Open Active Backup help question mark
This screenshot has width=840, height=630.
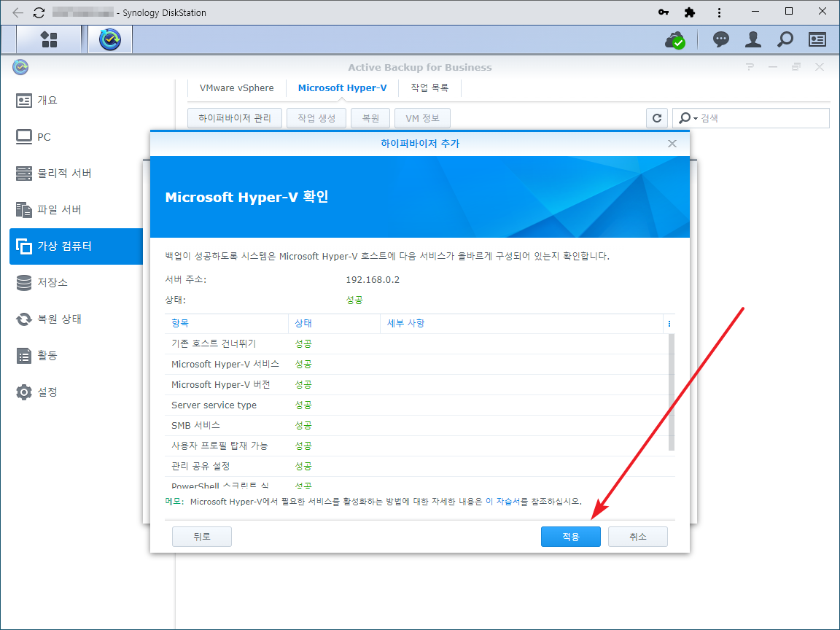pos(750,67)
